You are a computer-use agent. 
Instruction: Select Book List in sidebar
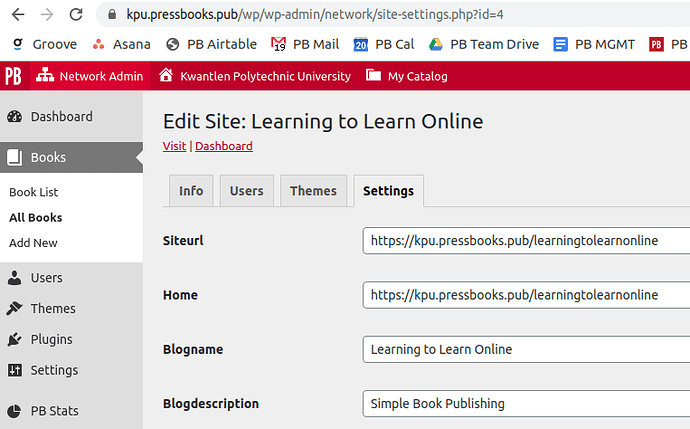pos(34,192)
